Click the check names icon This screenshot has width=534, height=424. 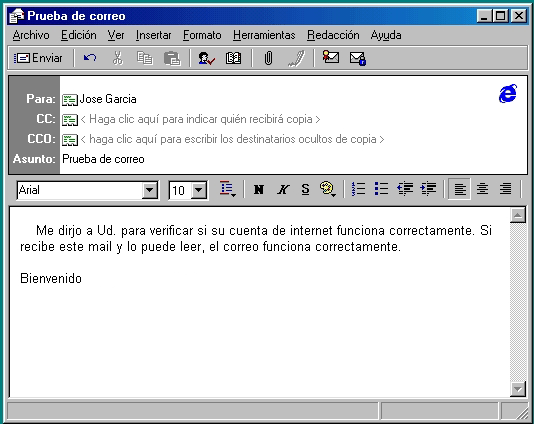pyautogui.click(x=206, y=58)
